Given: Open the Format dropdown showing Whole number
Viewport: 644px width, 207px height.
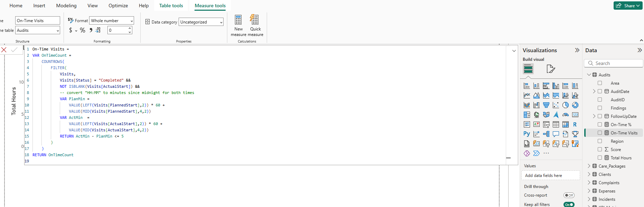Looking at the screenshot, I should click(111, 21).
